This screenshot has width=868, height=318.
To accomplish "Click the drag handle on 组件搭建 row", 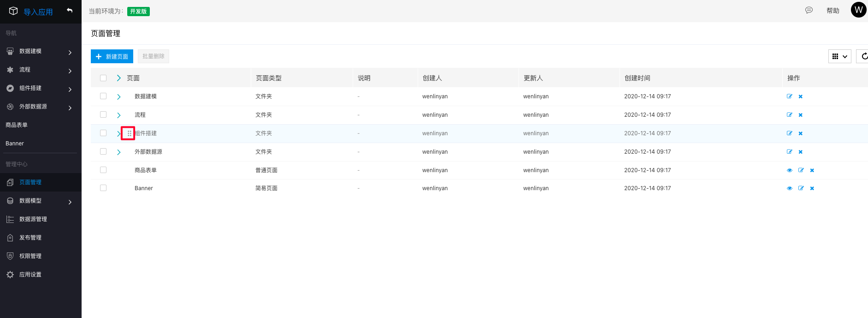I will (129, 133).
